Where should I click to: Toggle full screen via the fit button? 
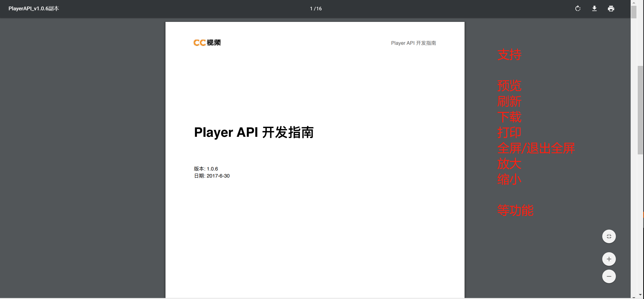609,236
